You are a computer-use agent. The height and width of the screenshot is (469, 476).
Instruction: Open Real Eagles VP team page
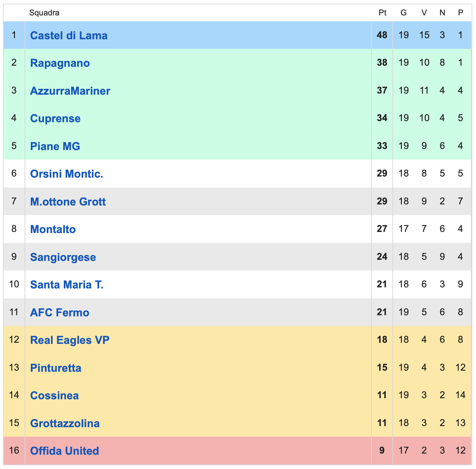coord(70,340)
